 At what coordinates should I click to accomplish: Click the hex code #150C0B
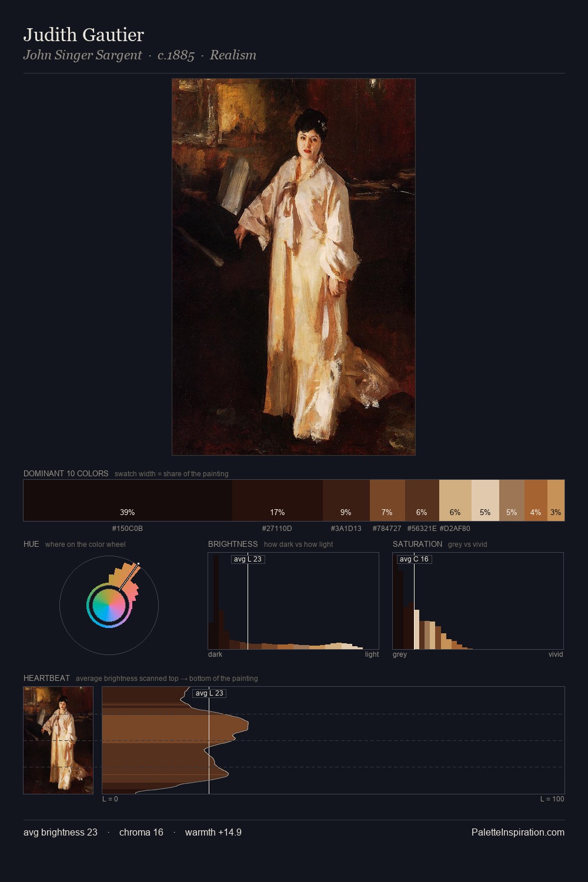[128, 529]
